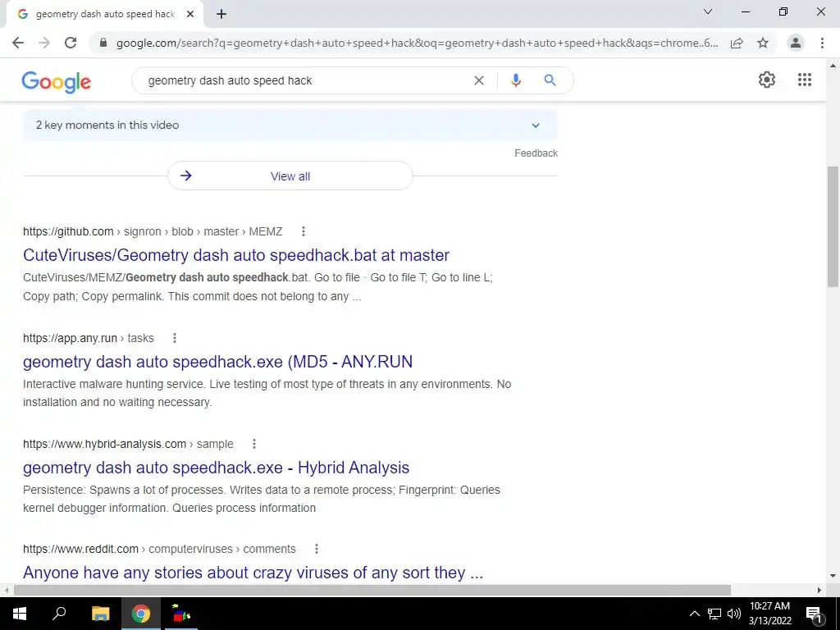Viewport: 840px width, 630px height.
Task: Open the ANY.RUN speedhack.exe result
Action: [217, 362]
